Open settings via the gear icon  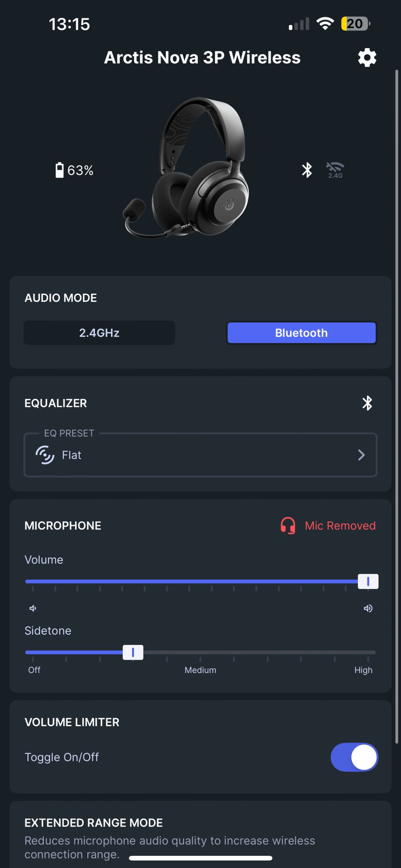click(x=367, y=58)
